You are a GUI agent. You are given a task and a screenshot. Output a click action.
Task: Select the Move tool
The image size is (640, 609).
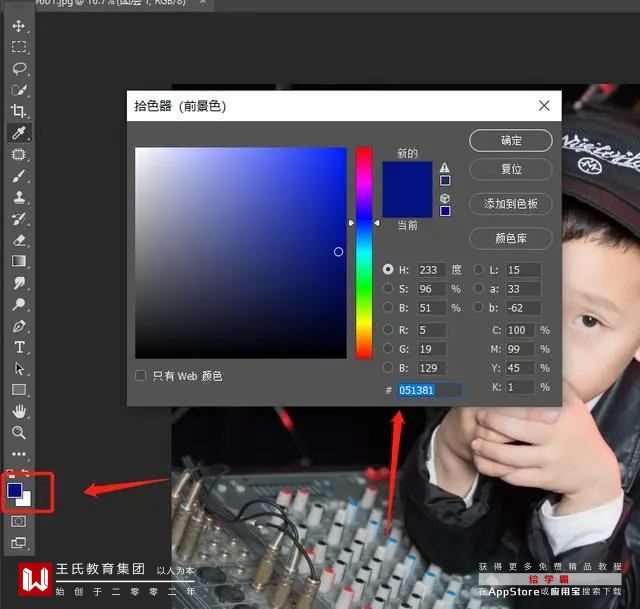(18, 26)
